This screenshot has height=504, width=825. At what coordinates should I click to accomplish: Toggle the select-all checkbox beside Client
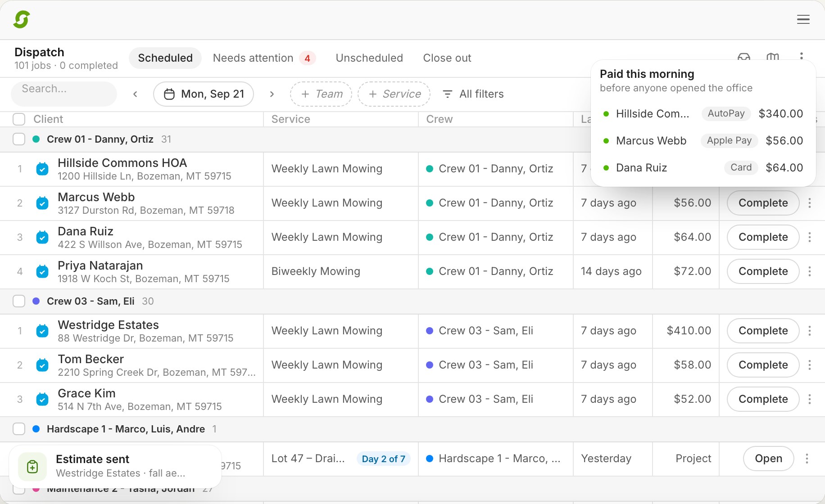coord(19,119)
